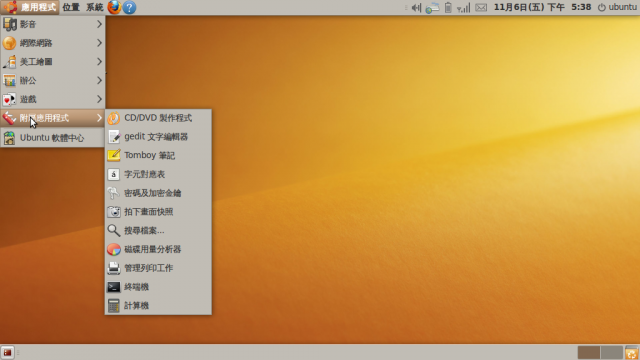
Task: Open Ubuntu 軟體中心 Software Center
Action: coord(53,138)
